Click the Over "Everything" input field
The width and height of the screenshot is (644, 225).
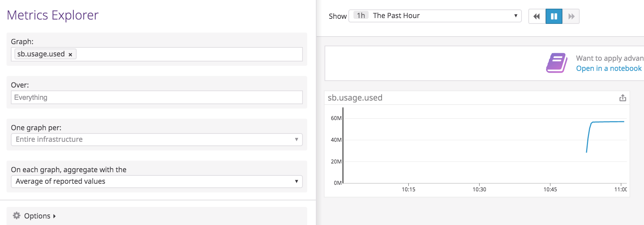[156, 97]
